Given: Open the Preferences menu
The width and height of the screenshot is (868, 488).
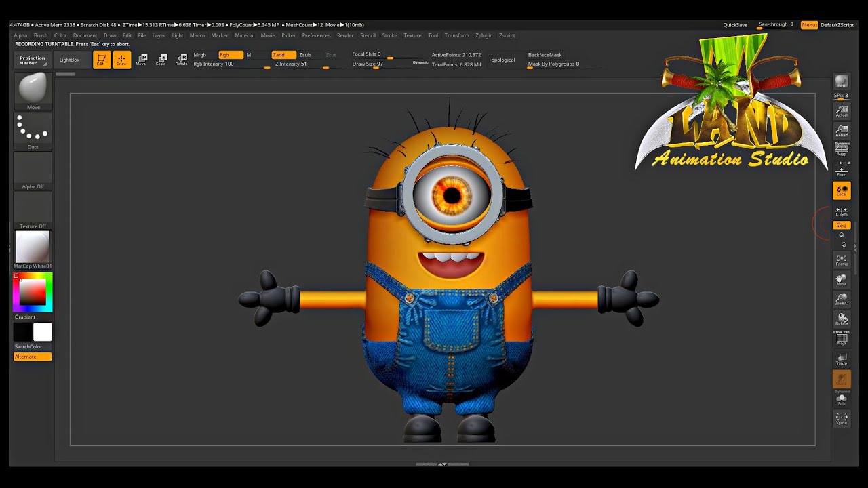Looking at the screenshot, I should pos(316,35).
